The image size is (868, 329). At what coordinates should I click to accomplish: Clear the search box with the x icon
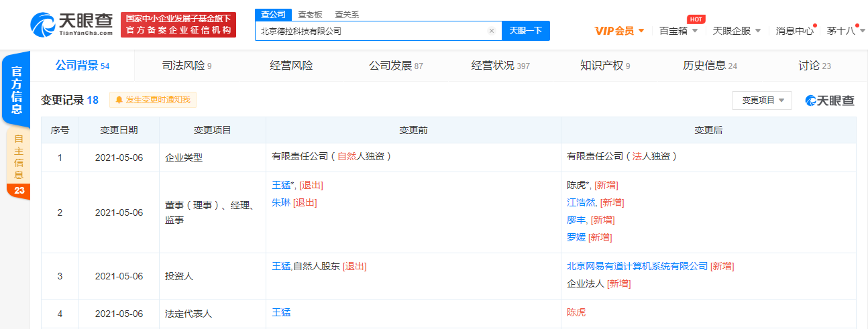pos(491,31)
